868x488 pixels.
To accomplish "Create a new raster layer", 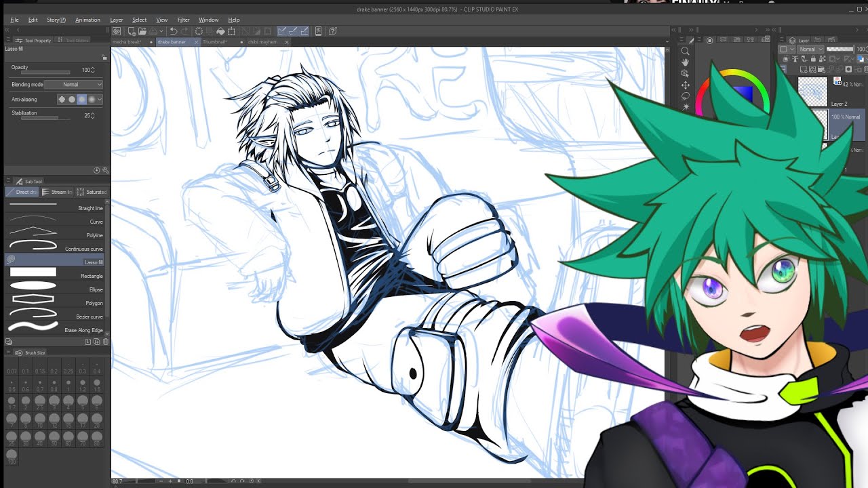I will pos(804,70).
